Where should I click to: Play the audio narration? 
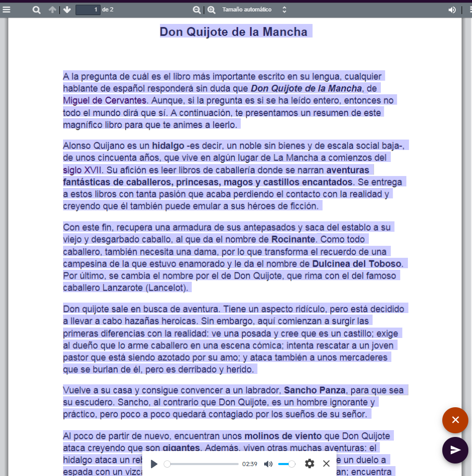pyautogui.click(x=154, y=464)
